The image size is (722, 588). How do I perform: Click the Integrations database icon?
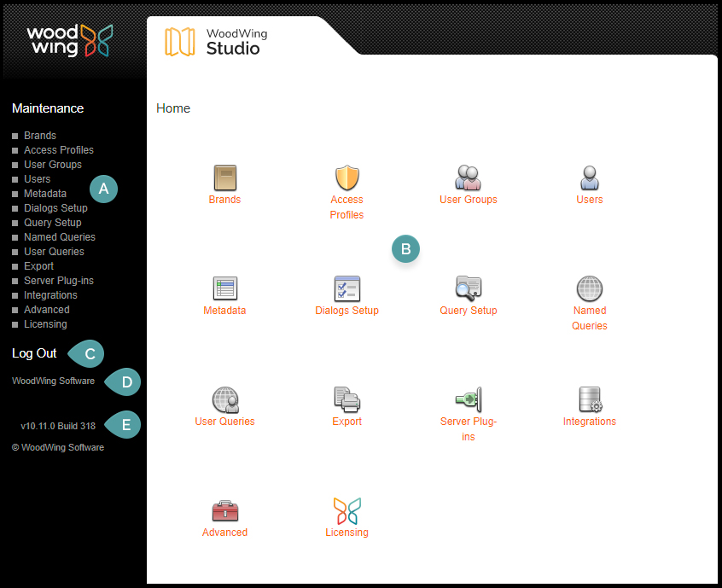pyautogui.click(x=590, y=399)
